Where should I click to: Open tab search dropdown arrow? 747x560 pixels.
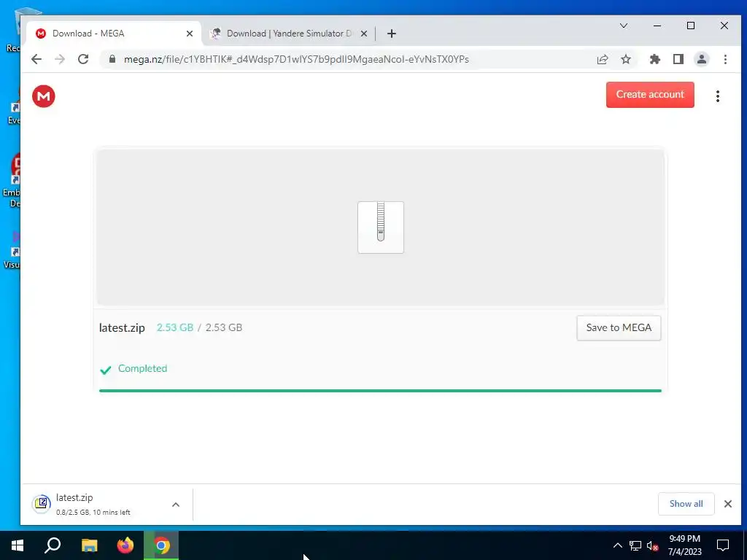(x=623, y=26)
